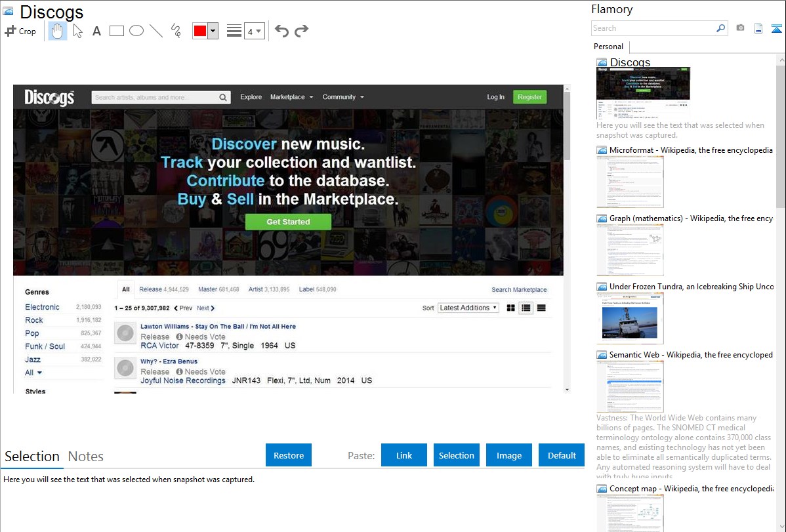Select the Crop tool
786x532 pixels.
pyautogui.click(x=20, y=31)
